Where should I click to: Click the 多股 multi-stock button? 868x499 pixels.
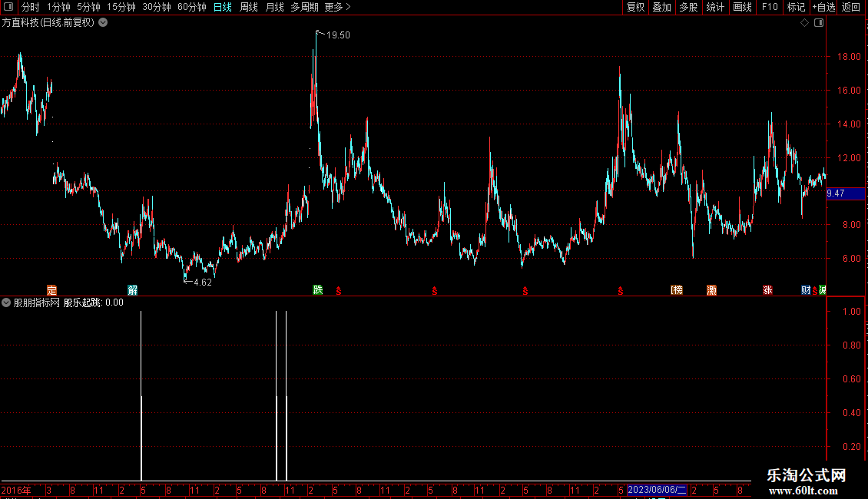click(x=688, y=7)
